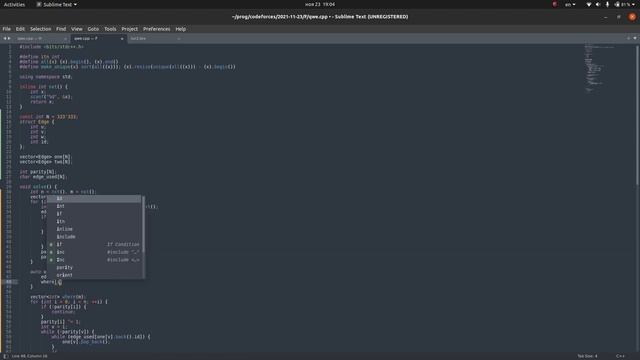Click the 'void solve()' function line
Viewport: 640px width, 360px height.
pos(38,187)
